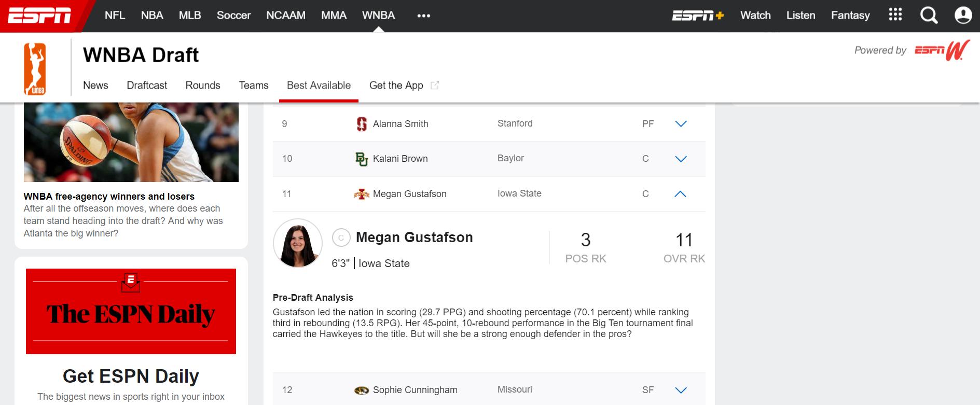The image size is (980, 405).
Task: Click the Stanford team logo
Action: (x=362, y=124)
